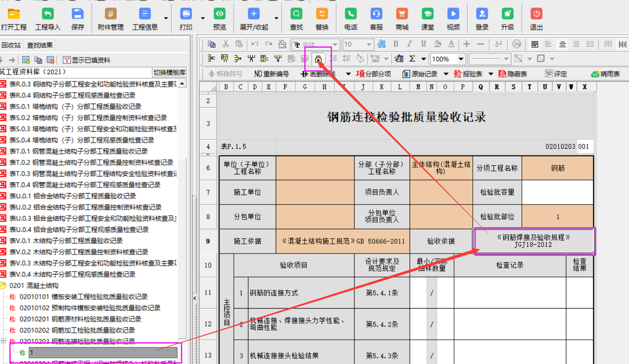The height and width of the screenshot is (364, 629).
Task: Click the 切换模板库 button
Action: click(169, 72)
